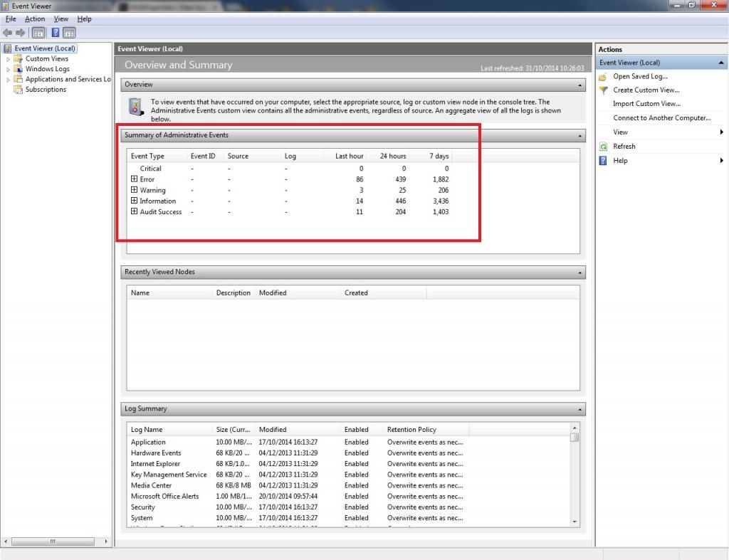Click Open Saved Log... action
This screenshot has width=729, height=560.
pos(640,76)
